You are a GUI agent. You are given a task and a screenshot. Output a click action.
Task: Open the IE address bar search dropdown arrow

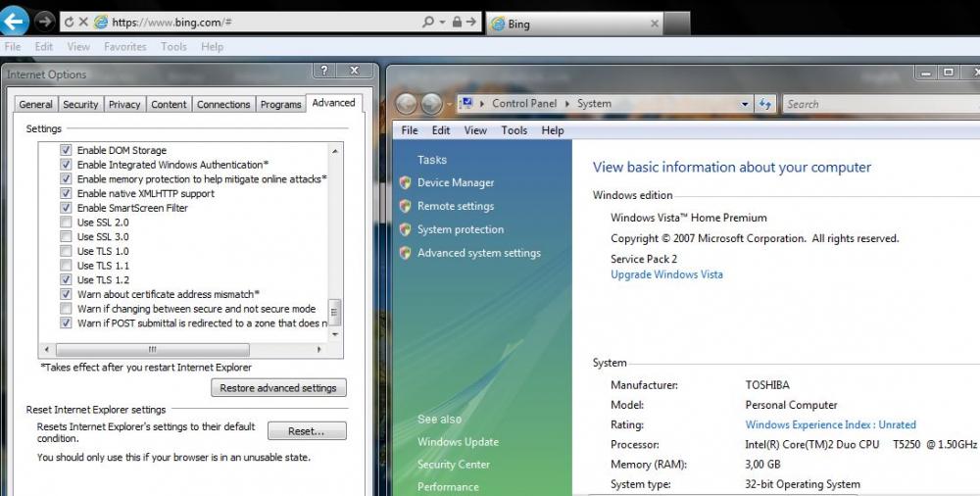(443, 23)
